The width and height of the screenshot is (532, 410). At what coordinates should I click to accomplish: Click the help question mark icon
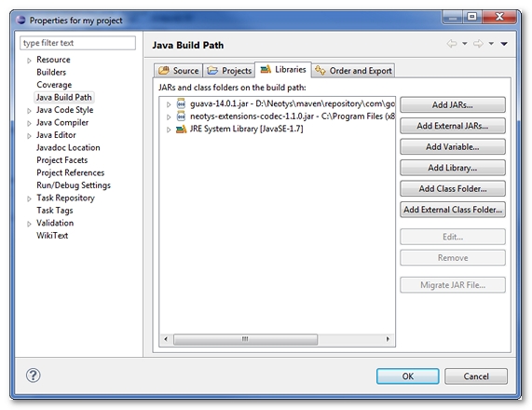(34, 376)
